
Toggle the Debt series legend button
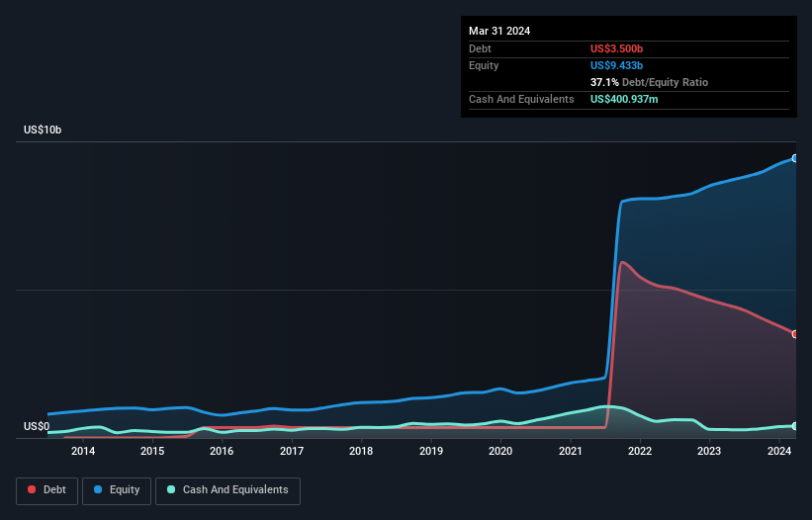tap(47, 490)
